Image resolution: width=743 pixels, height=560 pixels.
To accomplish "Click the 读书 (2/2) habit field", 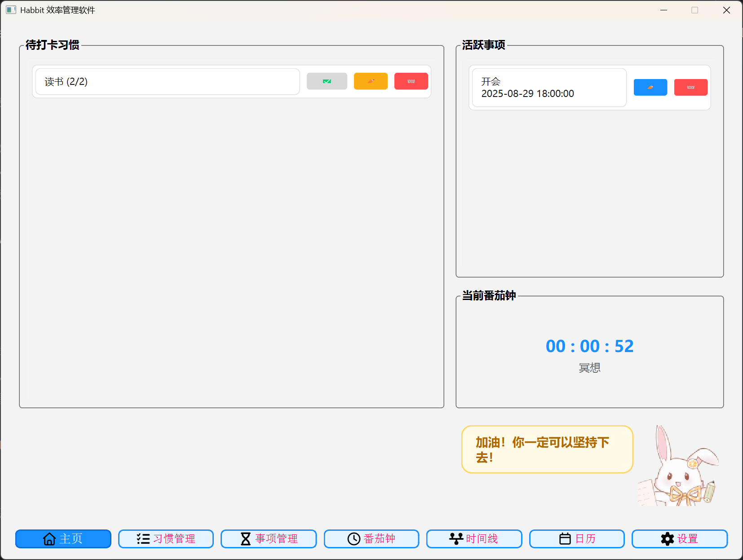I will point(167,81).
